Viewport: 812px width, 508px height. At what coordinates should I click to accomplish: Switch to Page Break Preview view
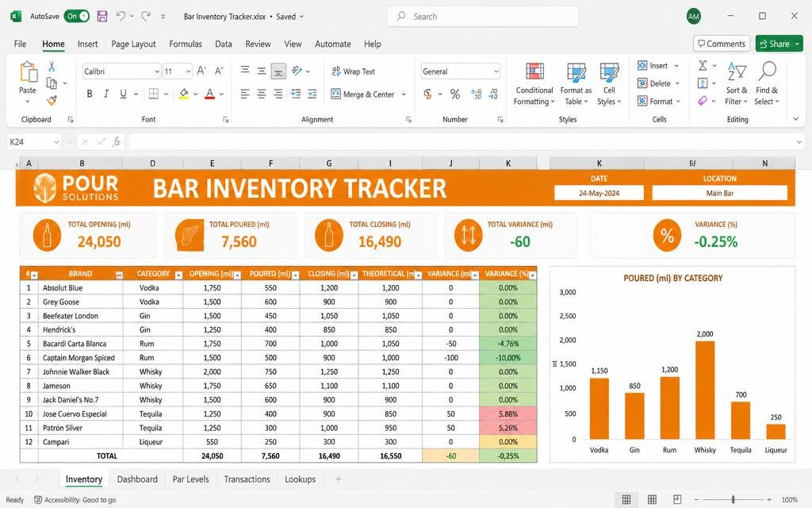click(x=677, y=500)
